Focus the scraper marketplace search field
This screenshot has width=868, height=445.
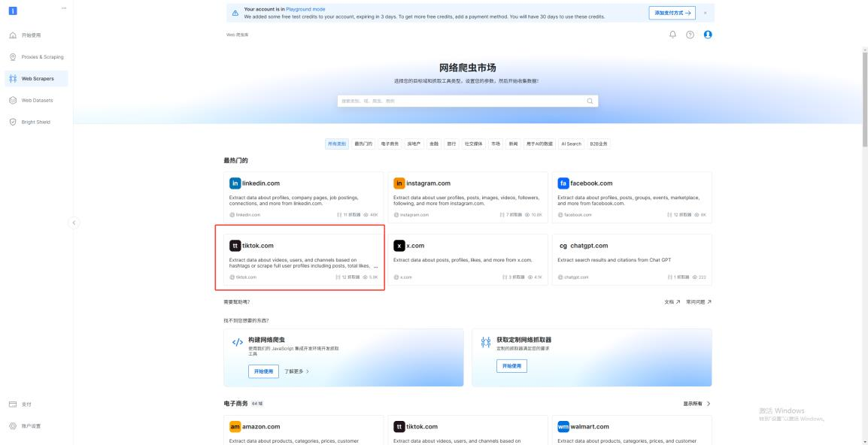[467, 101]
